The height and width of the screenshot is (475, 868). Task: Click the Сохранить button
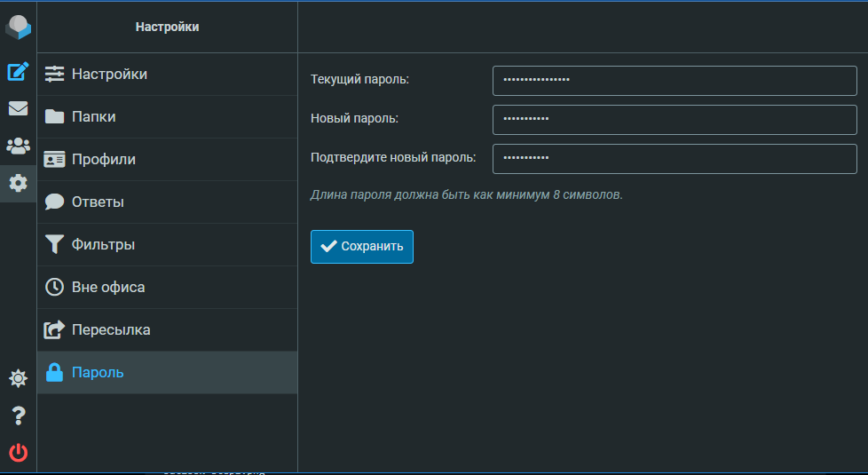point(362,246)
